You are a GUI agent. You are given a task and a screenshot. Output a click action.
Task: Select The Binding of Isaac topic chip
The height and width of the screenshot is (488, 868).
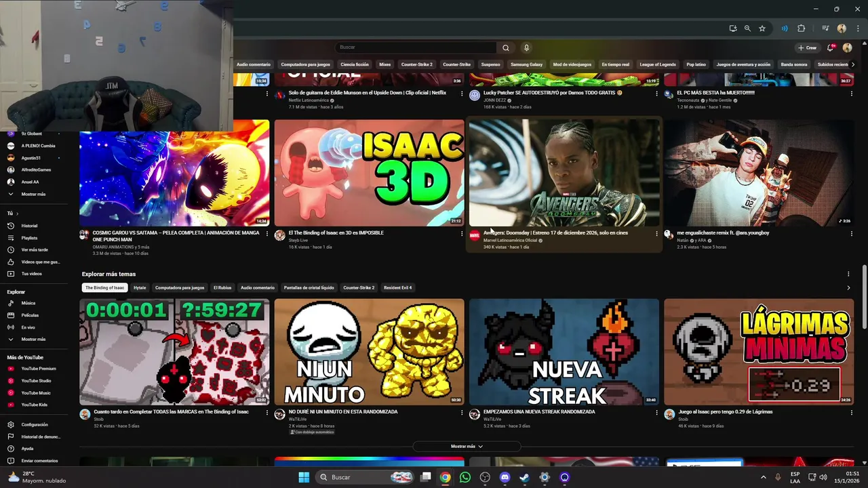104,287
